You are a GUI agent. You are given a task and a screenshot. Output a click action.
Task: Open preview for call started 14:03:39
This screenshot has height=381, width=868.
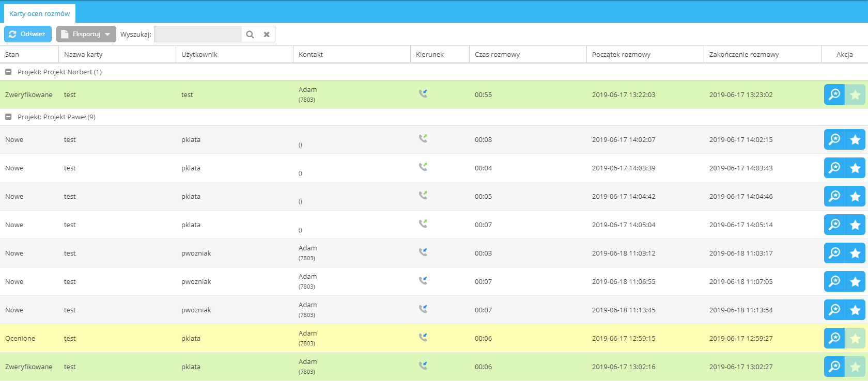point(834,168)
